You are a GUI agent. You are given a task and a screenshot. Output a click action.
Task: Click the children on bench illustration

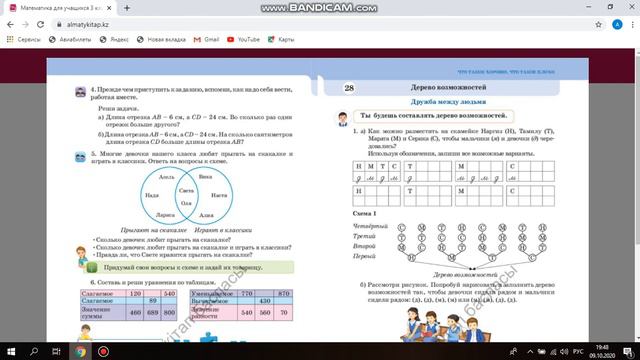446,324
